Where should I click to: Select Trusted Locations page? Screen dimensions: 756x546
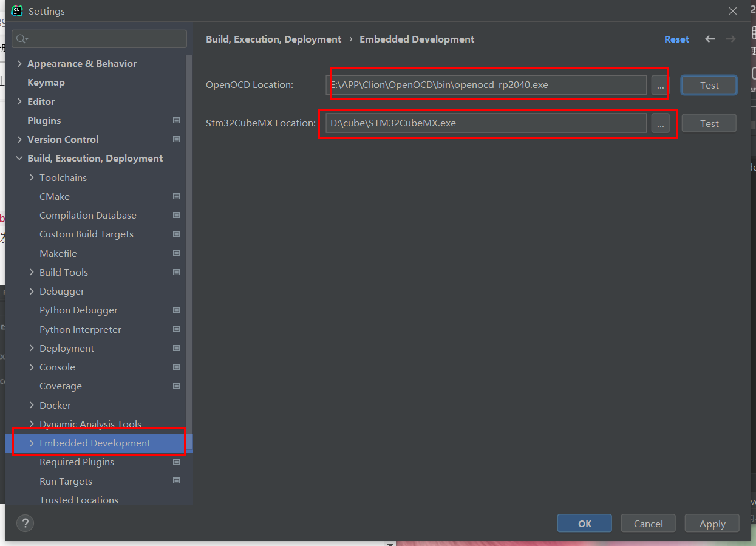[79, 500]
